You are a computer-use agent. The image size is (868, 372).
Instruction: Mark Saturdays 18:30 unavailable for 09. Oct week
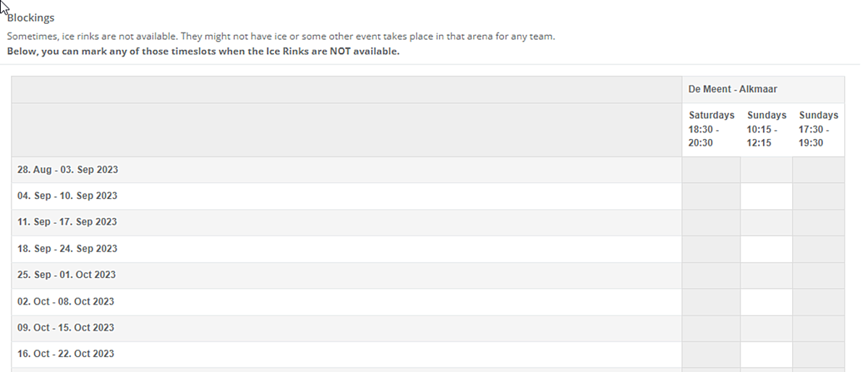pos(711,328)
